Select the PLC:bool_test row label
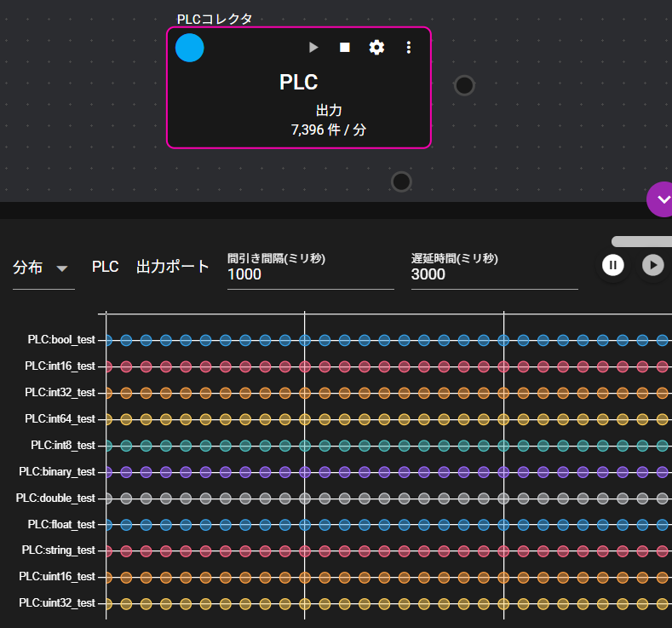The width and height of the screenshot is (672, 628). [x=61, y=340]
